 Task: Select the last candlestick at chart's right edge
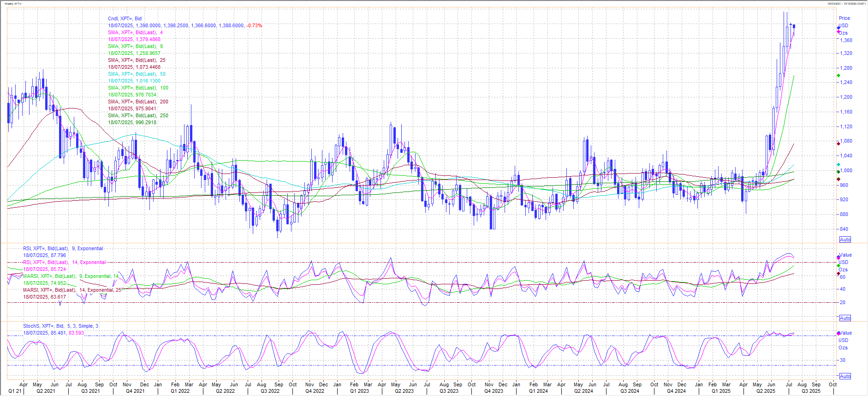pos(794,29)
